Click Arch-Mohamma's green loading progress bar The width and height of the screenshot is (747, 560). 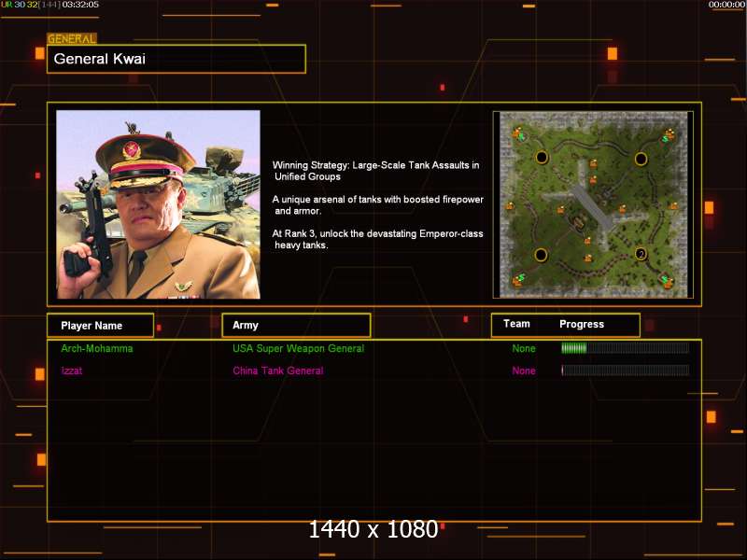[x=625, y=348]
